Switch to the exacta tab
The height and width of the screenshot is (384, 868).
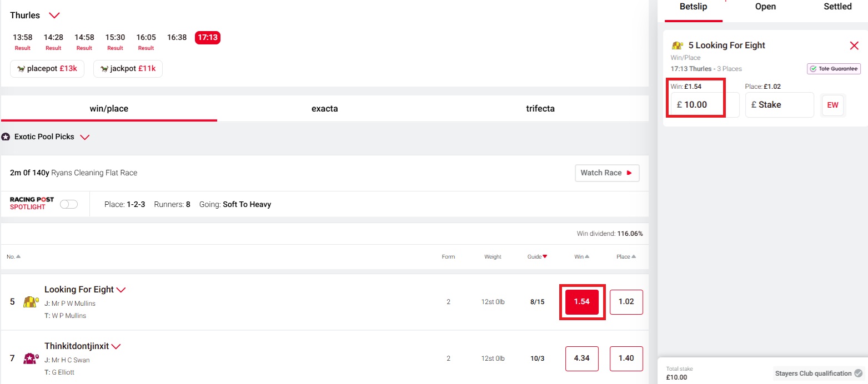coord(325,108)
